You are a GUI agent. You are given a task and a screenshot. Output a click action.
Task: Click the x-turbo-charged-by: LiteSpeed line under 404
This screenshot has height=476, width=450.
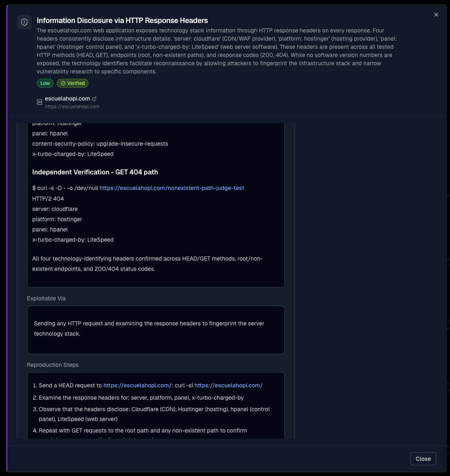click(73, 240)
